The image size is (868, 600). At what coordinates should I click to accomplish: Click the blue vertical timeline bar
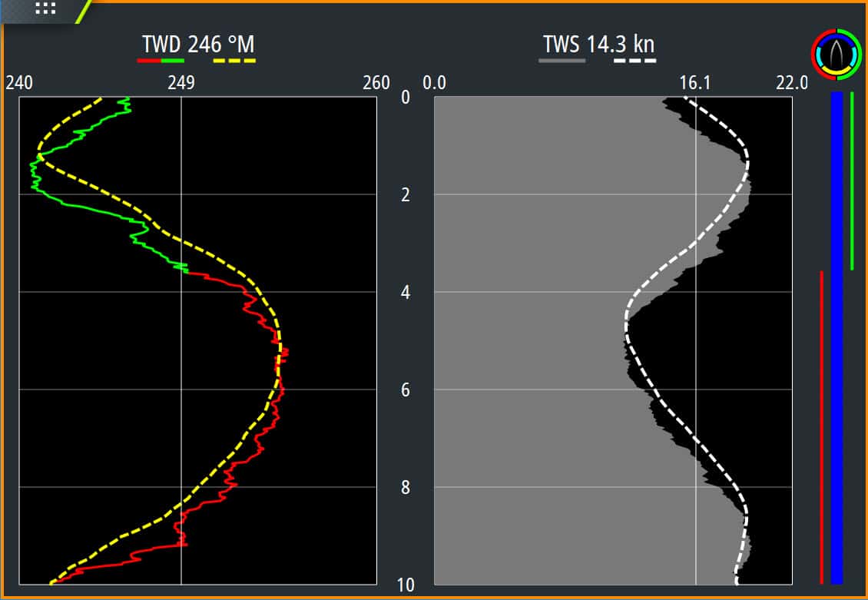837,338
